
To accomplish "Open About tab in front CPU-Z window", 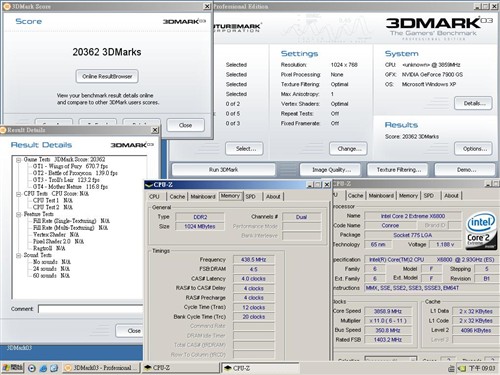I will (x=273, y=197).
